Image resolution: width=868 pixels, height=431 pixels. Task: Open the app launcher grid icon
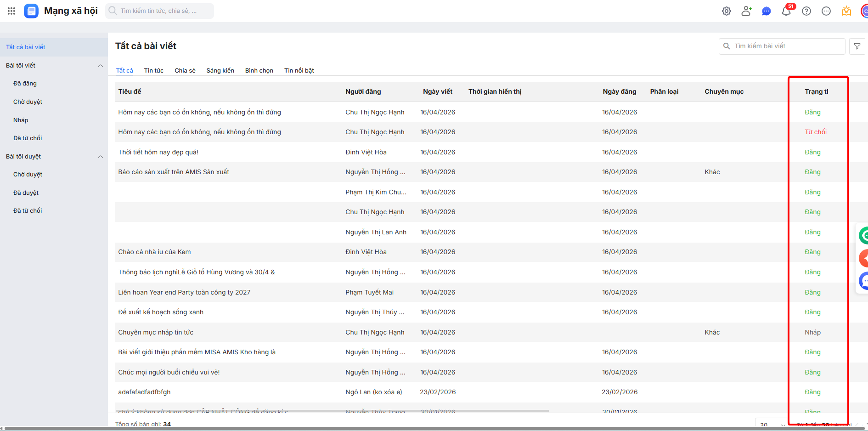pos(11,11)
